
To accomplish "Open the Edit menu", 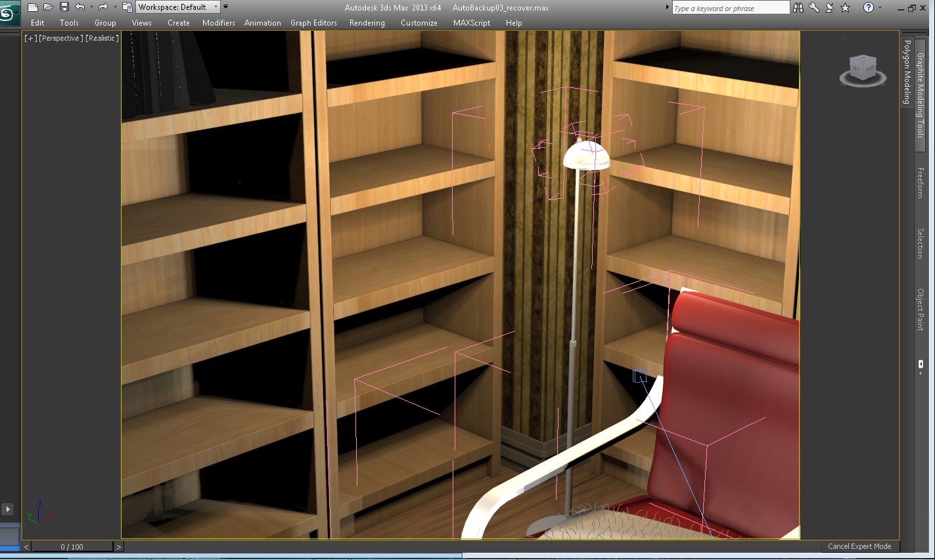I will pos(37,23).
